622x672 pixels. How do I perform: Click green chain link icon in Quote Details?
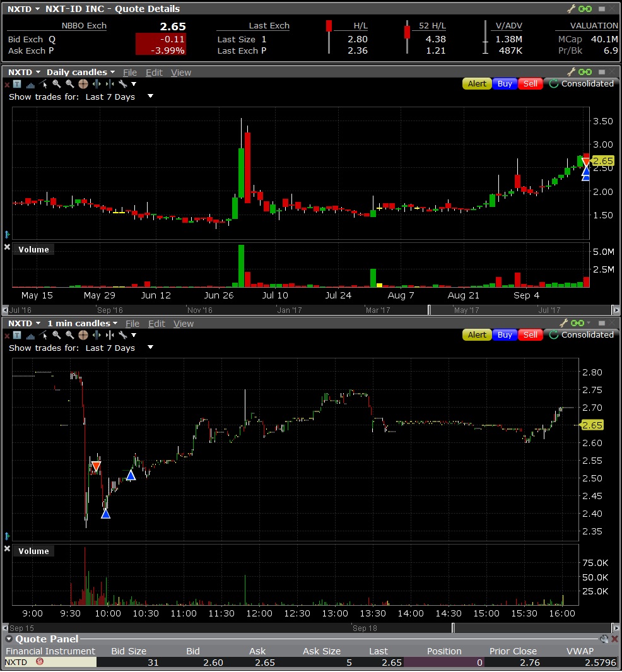[x=585, y=9]
